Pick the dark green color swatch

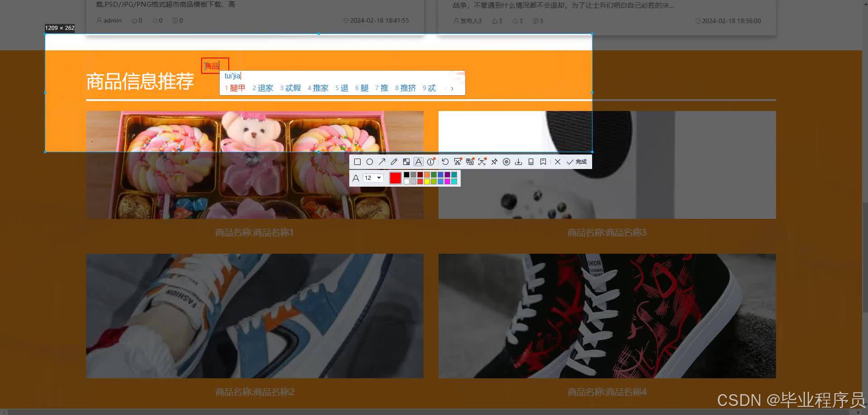(x=434, y=174)
